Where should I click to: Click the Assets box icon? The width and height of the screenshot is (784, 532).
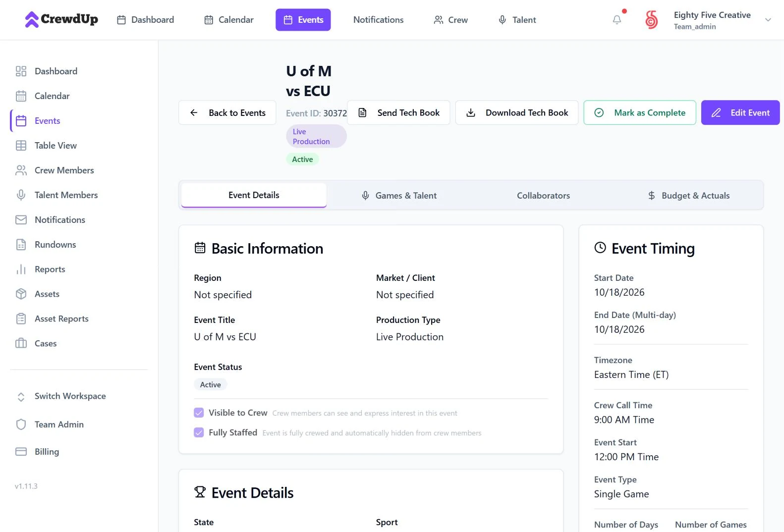click(21, 294)
